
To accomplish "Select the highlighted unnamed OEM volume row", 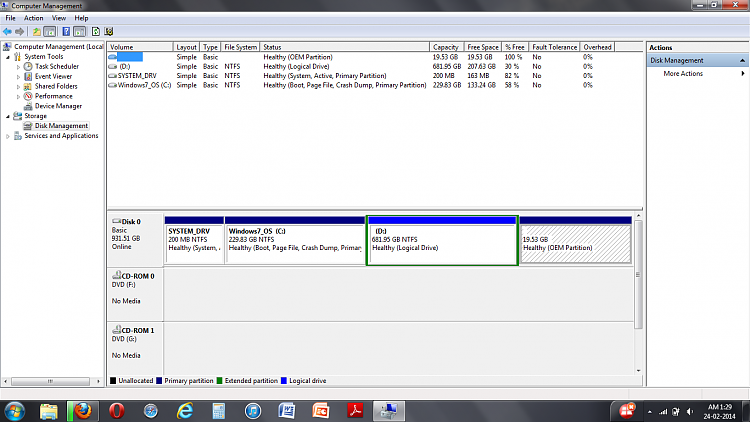I will pyautogui.click(x=129, y=57).
